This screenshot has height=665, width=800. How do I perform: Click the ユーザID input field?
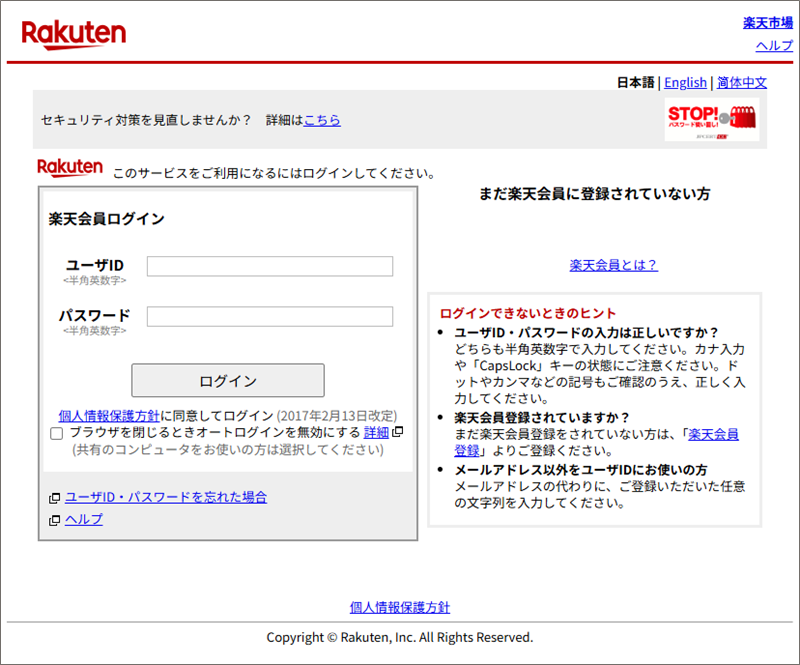coord(270,266)
